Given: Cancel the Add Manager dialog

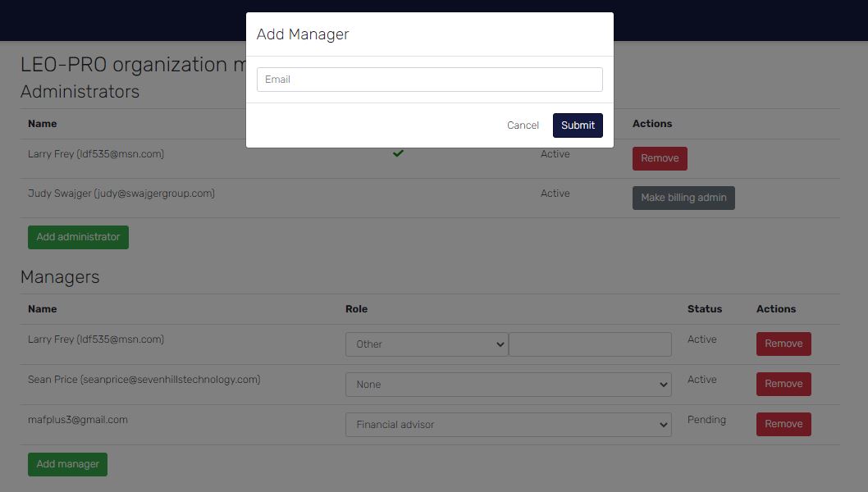Looking at the screenshot, I should point(523,125).
